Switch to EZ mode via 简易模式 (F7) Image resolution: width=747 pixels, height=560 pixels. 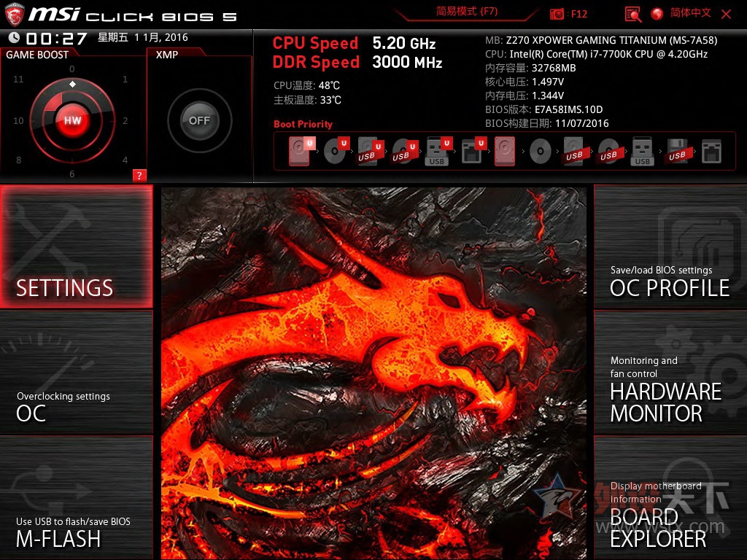click(x=467, y=12)
